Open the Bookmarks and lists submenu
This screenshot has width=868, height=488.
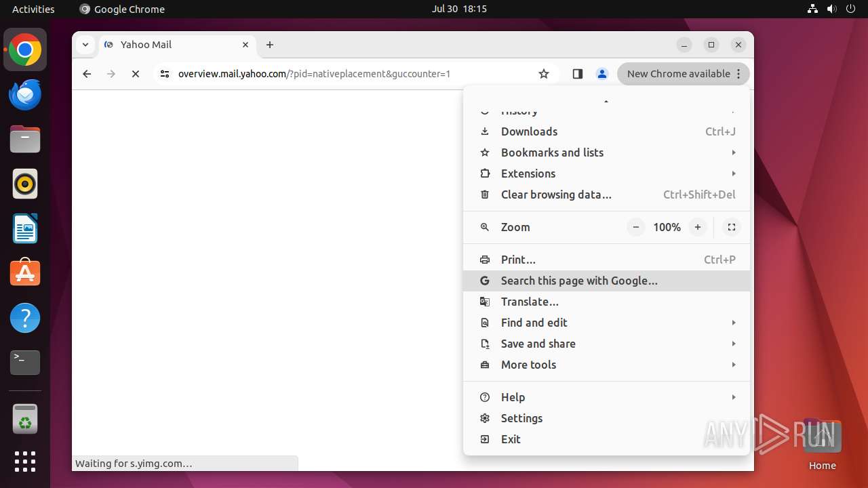click(x=606, y=152)
